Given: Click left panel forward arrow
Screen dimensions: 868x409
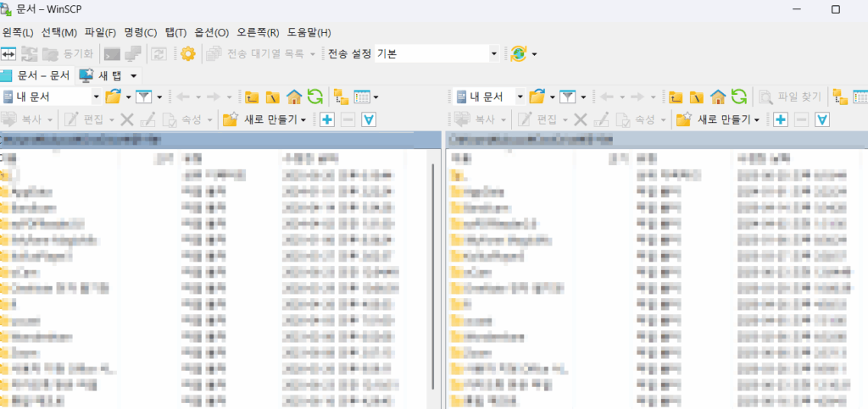Looking at the screenshot, I should pyautogui.click(x=214, y=97).
